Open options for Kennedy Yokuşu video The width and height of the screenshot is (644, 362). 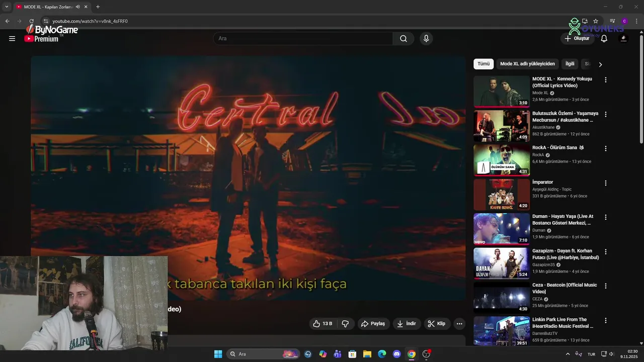pyautogui.click(x=605, y=80)
